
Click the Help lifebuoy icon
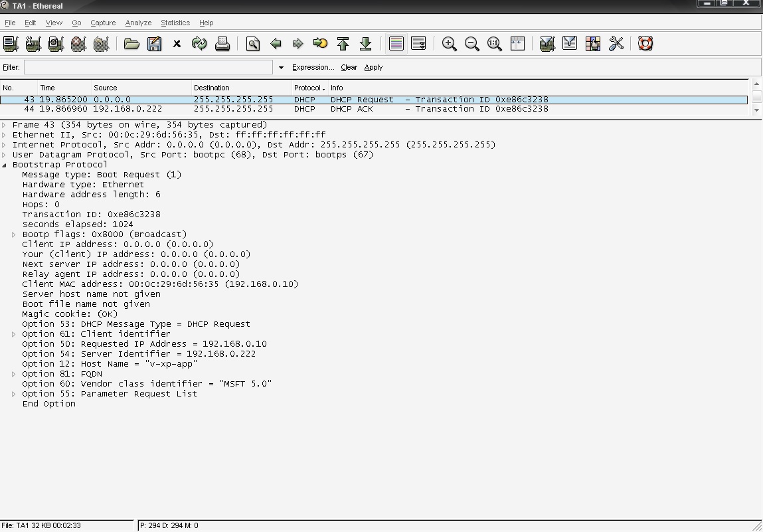click(645, 43)
